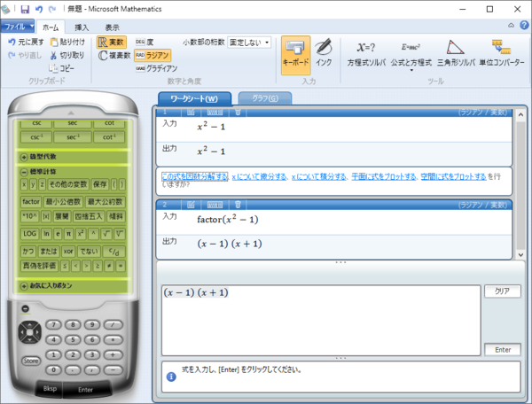Collapse keypad with the minus circle
This screenshot has height=404, width=532.
25,309
